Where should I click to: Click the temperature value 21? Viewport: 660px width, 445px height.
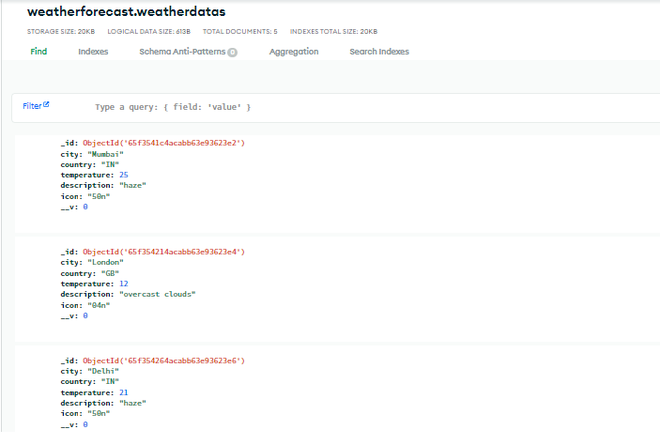(123, 392)
